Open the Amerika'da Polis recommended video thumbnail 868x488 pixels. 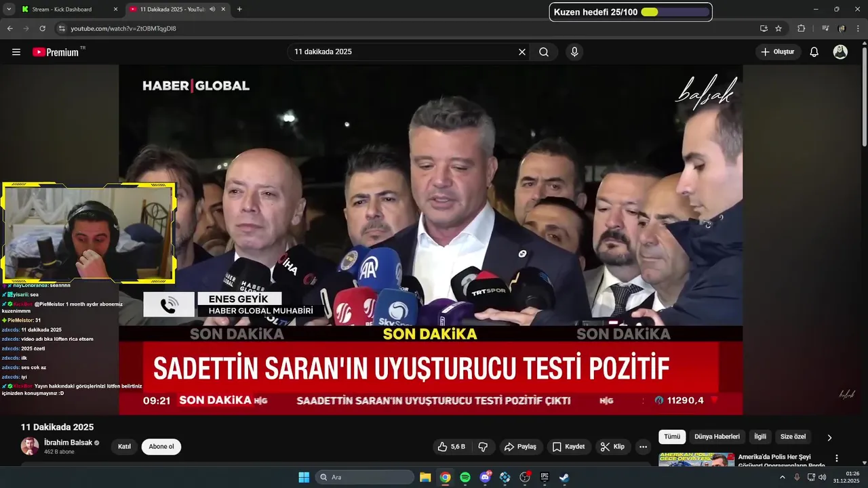(696, 460)
